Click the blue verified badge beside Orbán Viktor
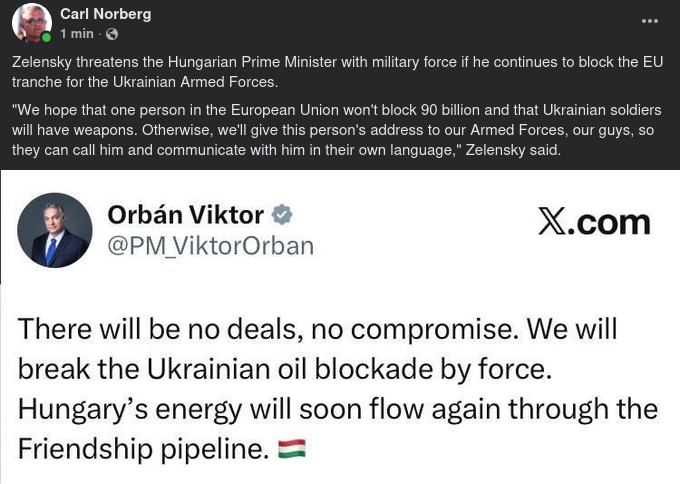The width and height of the screenshot is (680, 484). (x=283, y=214)
